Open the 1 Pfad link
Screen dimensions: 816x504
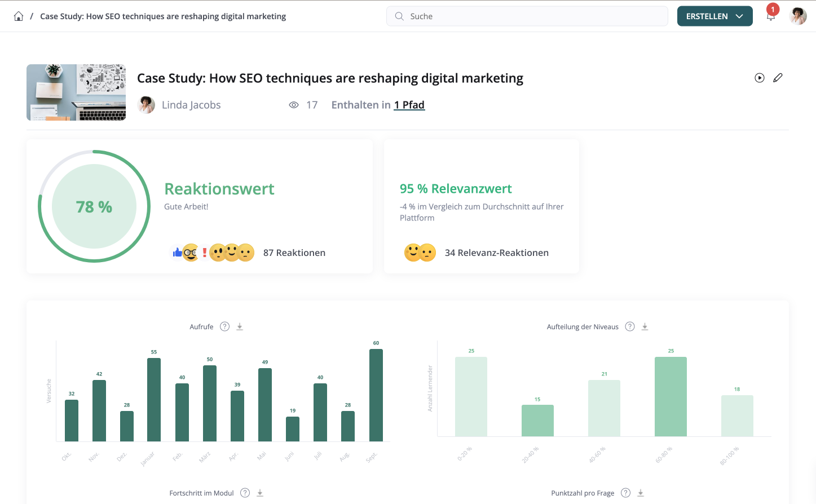coord(409,105)
